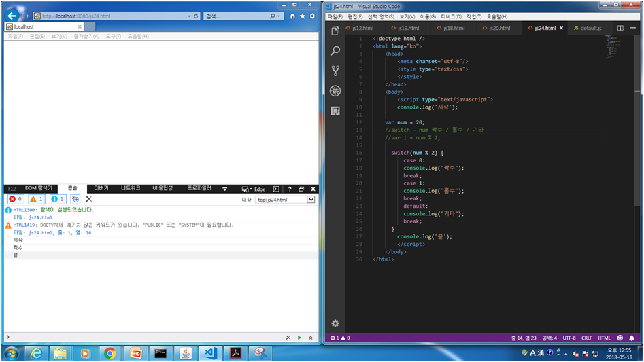Switch to 디버거 tab in F12 tools
Screen dimensions: 644x362
[101, 188]
